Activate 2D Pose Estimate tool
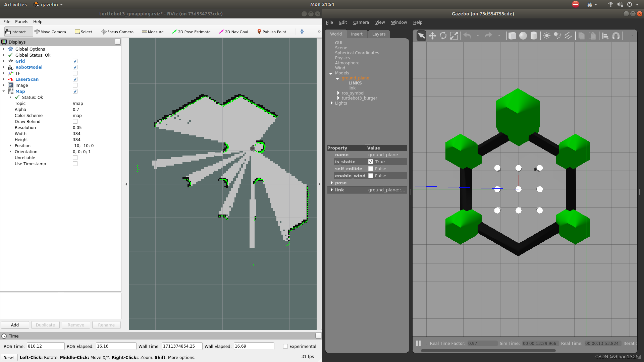This screenshot has width=644, height=362. (191, 32)
